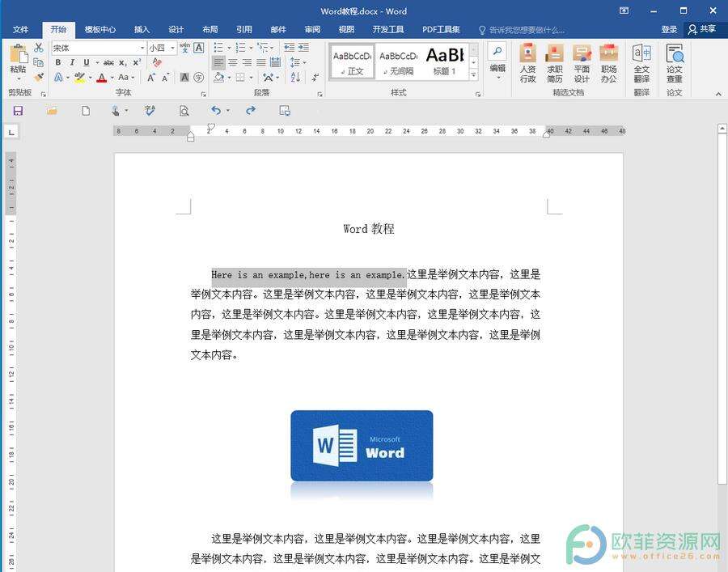The height and width of the screenshot is (572, 728).
Task: Set Align Left paragraph alignment
Action: [x=218, y=62]
